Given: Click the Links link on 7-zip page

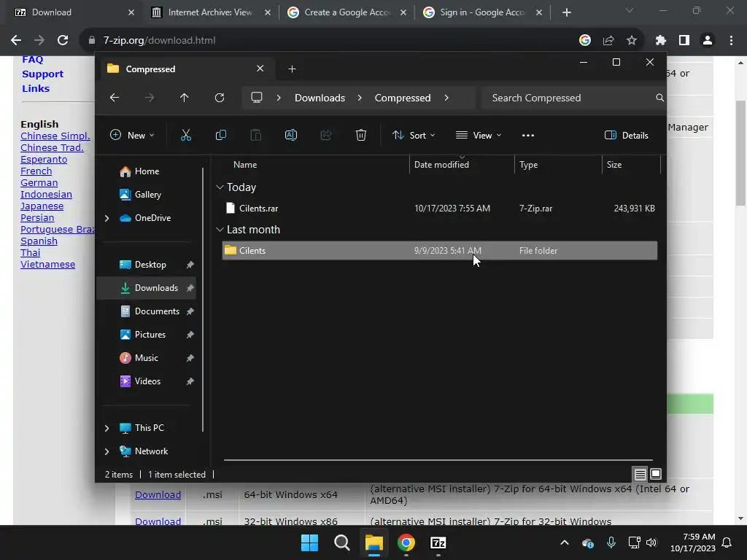Looking at the screenshot, I should click(36, 88).
